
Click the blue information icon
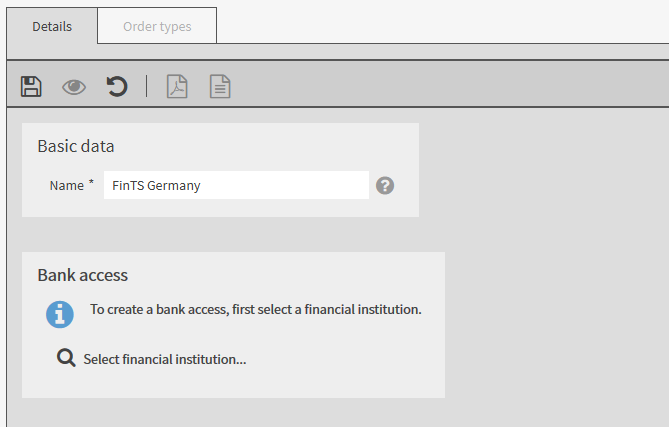point(60,315)
